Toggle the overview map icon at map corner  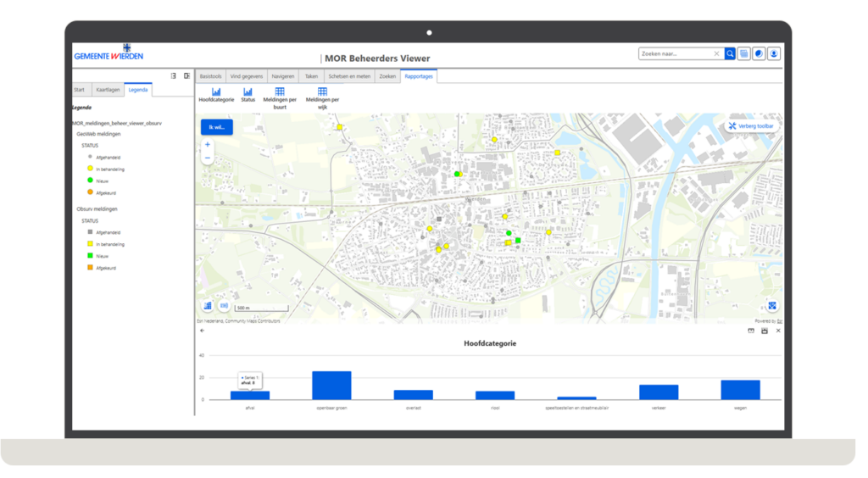[x=772, y=306]
